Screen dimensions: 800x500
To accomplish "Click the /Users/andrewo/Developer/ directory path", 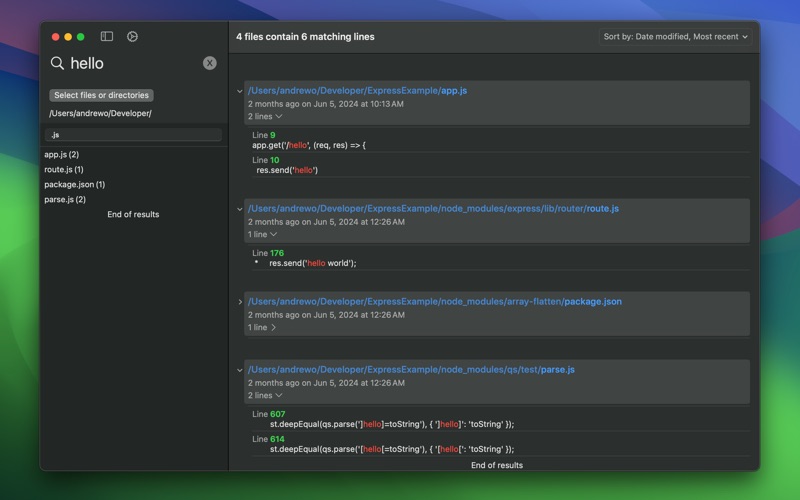I will coord(100,113).
